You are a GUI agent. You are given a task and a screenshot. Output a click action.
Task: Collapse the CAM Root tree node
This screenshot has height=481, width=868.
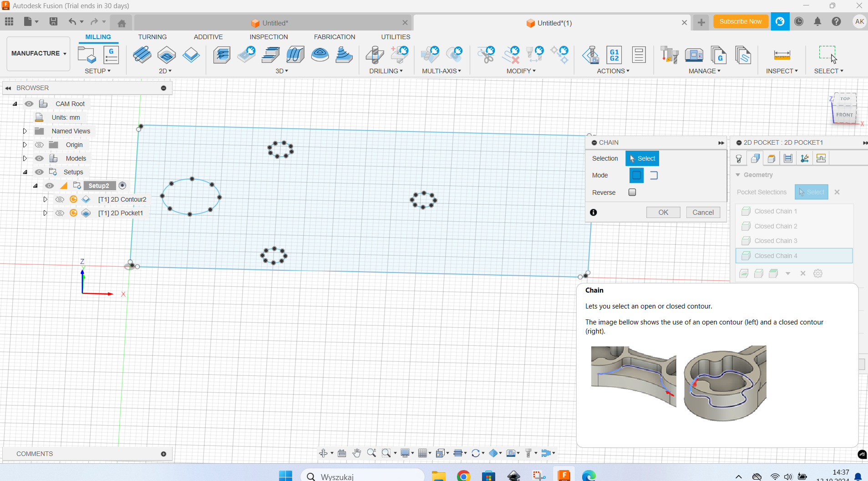point(15,104)
